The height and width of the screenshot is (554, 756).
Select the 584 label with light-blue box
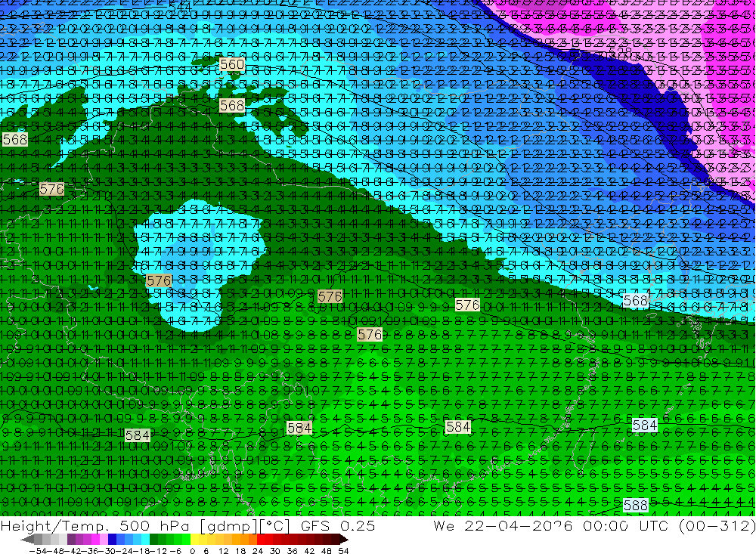[645, 425]
